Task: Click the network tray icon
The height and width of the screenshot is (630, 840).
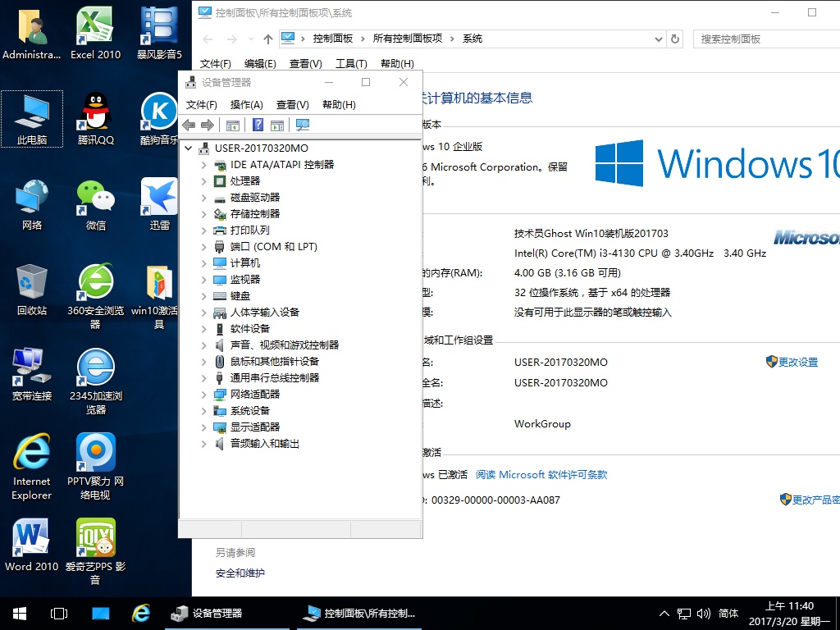Action: point(684,614)
